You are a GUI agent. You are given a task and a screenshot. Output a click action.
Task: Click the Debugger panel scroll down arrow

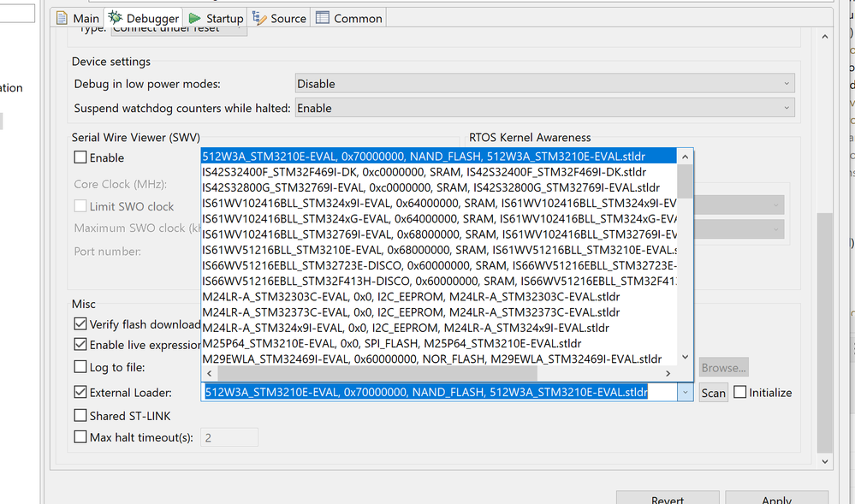click(x=825, y=461)
